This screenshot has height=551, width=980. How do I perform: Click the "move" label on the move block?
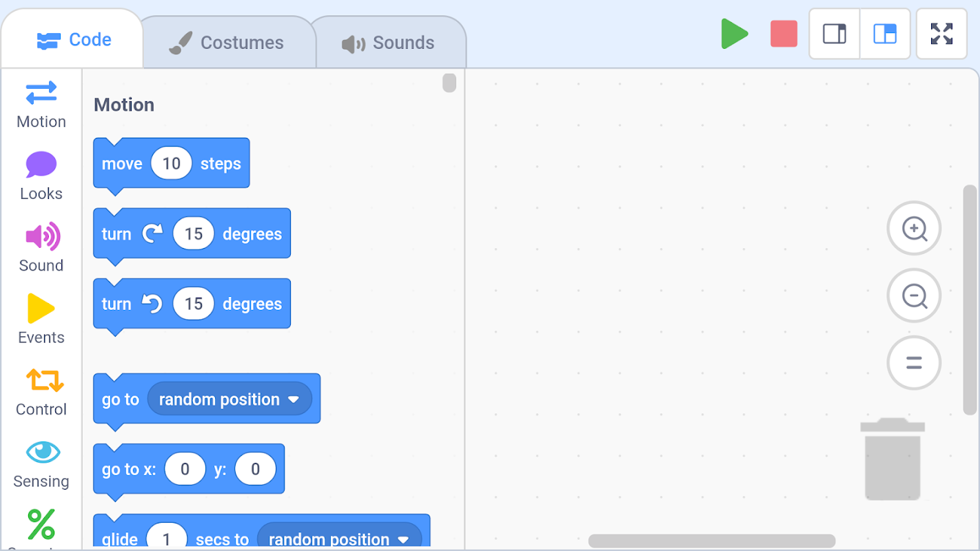[x=122, y=164]
